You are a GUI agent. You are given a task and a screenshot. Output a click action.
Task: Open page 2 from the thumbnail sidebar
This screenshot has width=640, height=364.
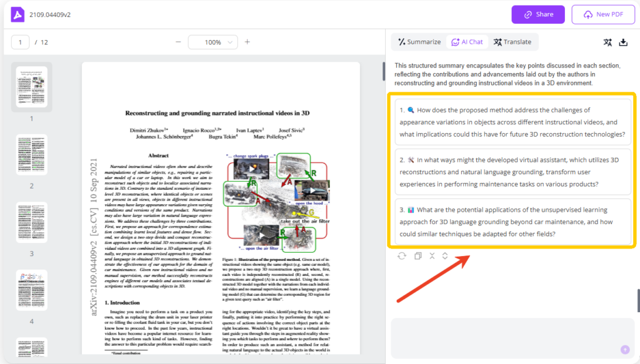tap(31, 154)
